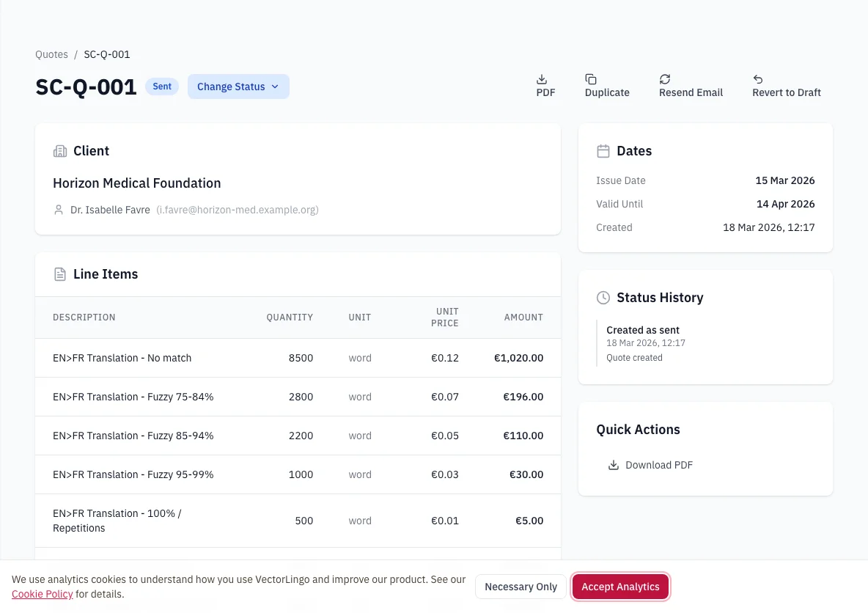The image size is (868, 613).
Task: Navigate back via the Quotes breadcrumb
Action: tap(51, 54)
